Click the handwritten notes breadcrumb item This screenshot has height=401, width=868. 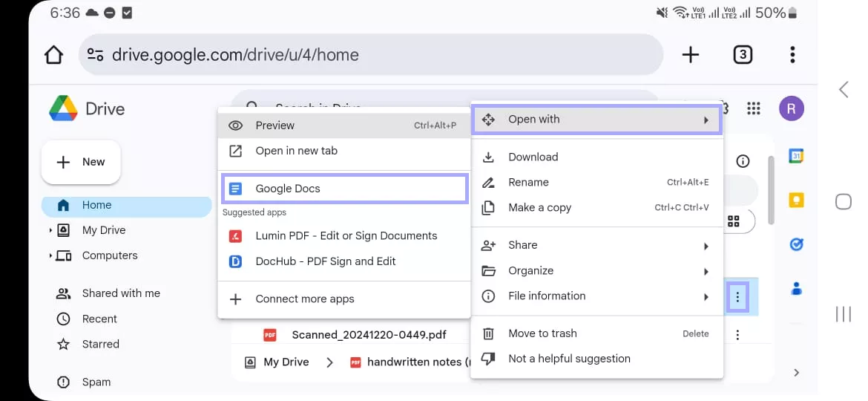pos(409,362)
